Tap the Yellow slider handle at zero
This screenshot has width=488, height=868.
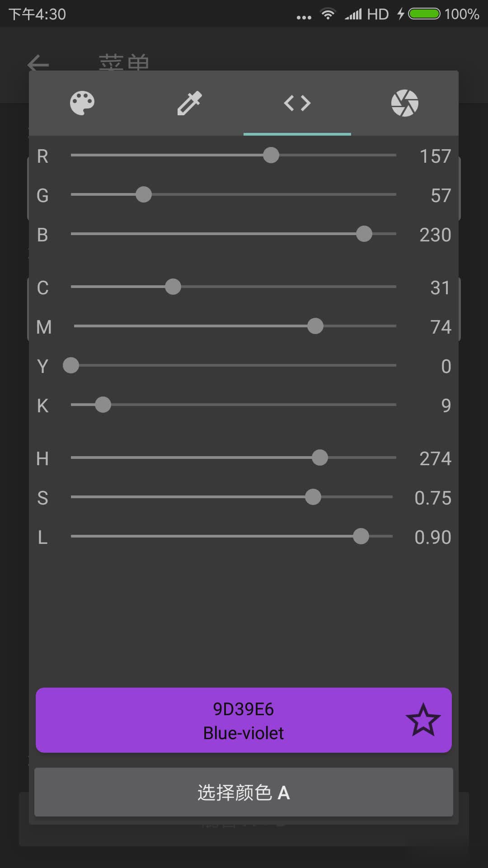pyautogui.click(x=71, y=365)
